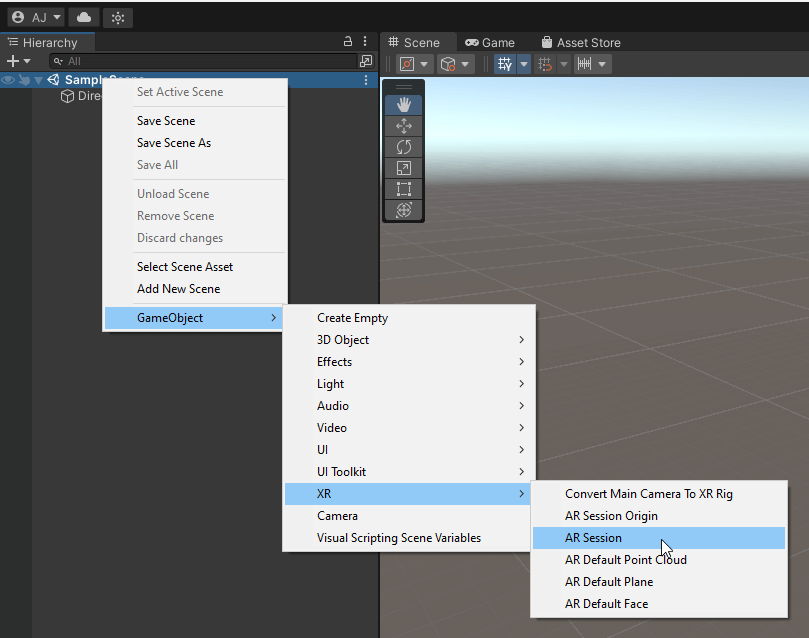Open the Hierarchy panel three-dot menu
This screenshot has height=638, width=809.
[x=365, y=41]
